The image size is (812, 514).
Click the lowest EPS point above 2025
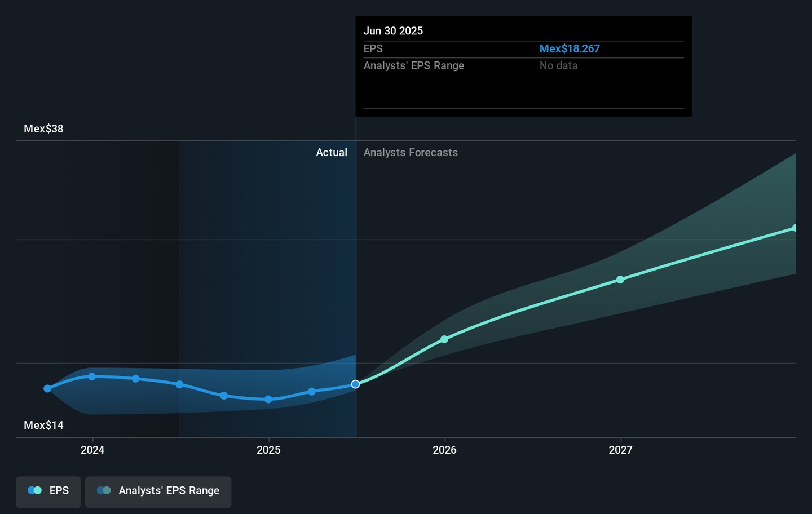click(268, 400)
